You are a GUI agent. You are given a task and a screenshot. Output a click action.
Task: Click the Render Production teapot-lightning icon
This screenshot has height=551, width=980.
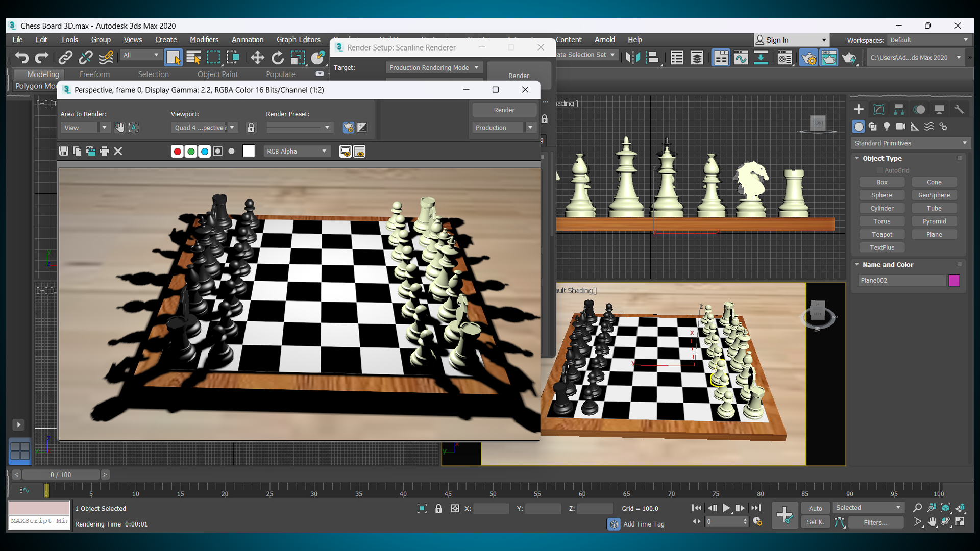[x=849, y=58]
